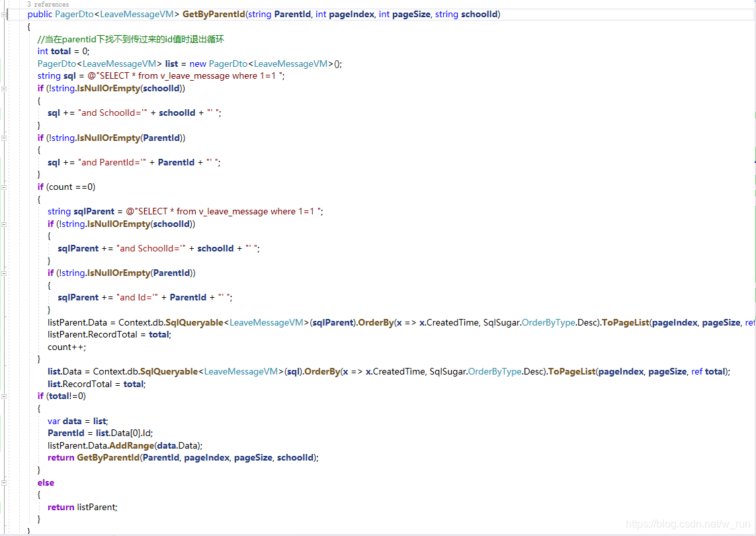Click count in "if (count ==0)"
756x536 pixels.
click(61, 187)
